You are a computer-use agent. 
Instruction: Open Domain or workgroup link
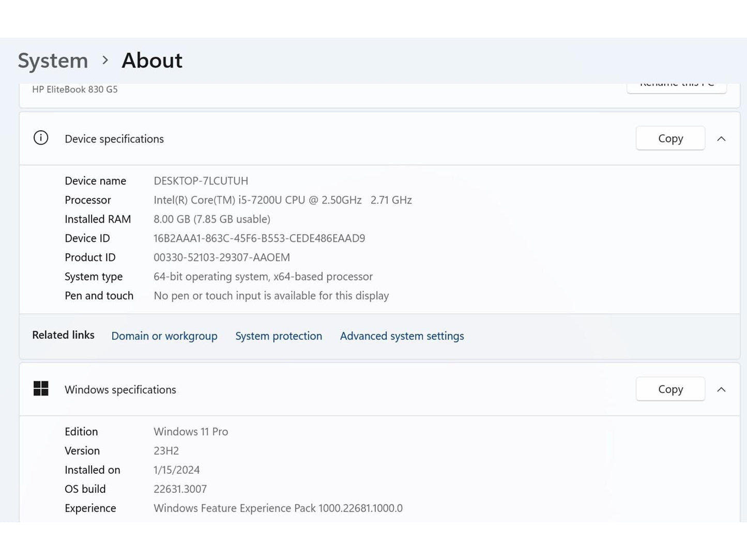[164, 336]
